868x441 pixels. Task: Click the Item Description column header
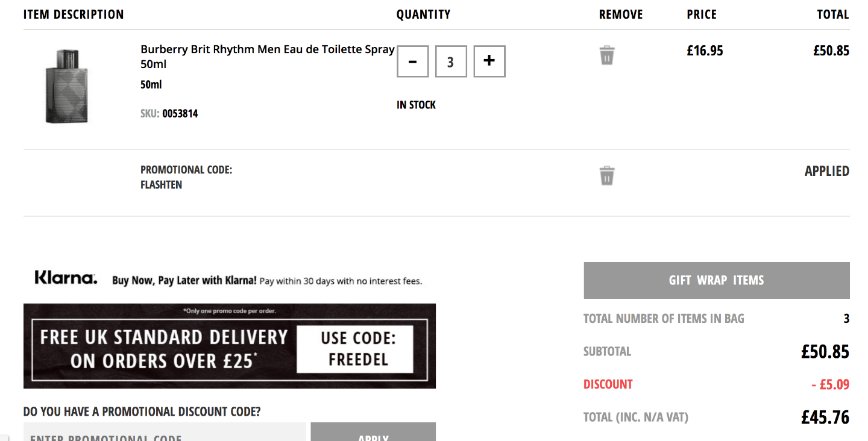pyautogui.click(x=74, y=14)
